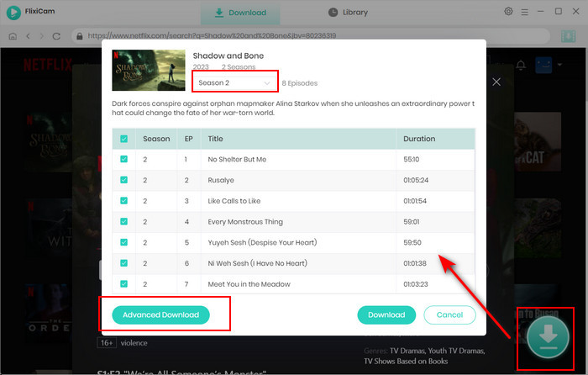Click the Duration column header
This screenshot has height=375, width=588.
click(419, 139)
